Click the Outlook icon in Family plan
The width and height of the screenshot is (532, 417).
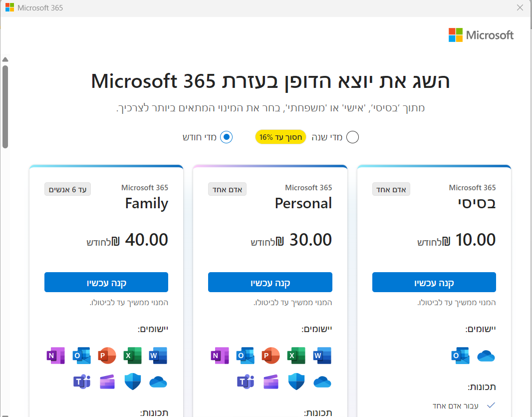[x=81, y=356]
